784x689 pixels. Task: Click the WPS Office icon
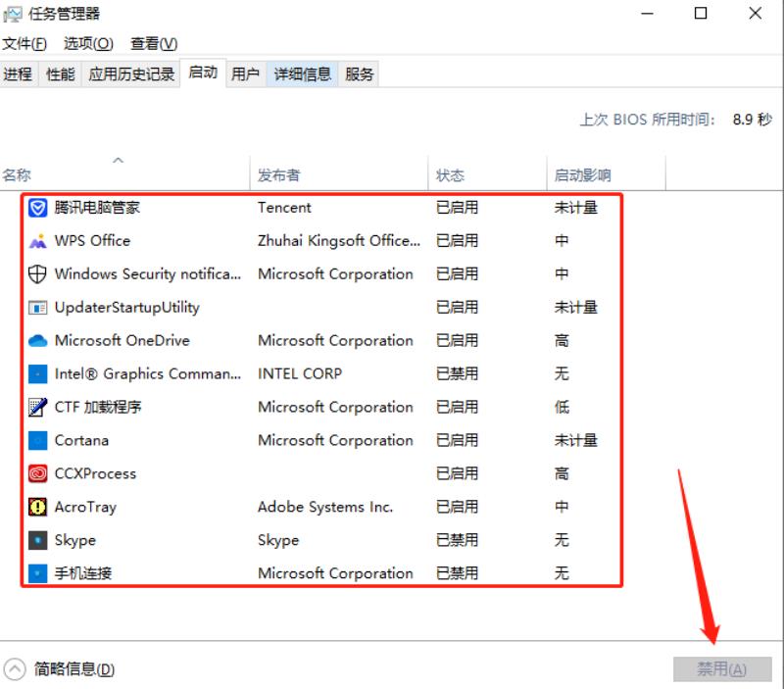37,241
